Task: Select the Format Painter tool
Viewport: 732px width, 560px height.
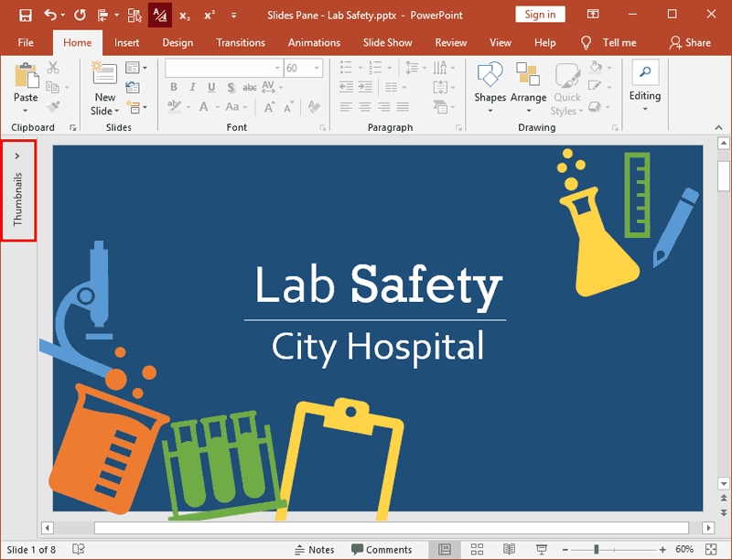Action: (55, 105)
